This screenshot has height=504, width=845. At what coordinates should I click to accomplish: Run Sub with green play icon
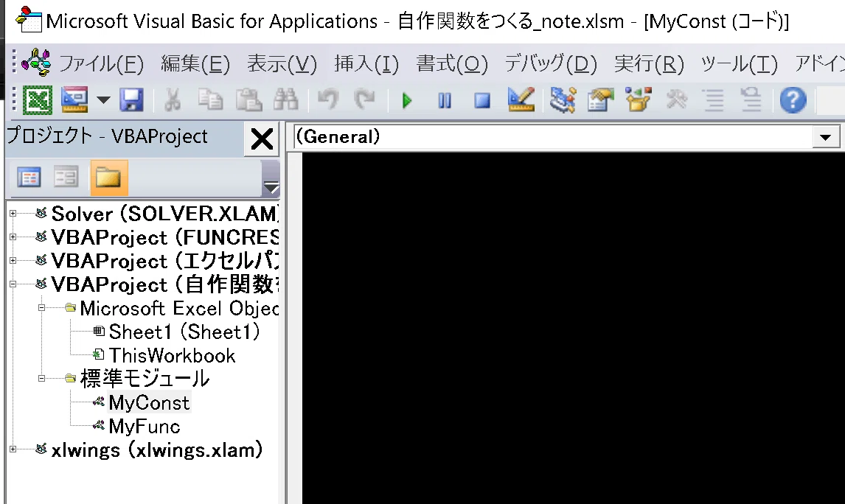tap(407, 100)
